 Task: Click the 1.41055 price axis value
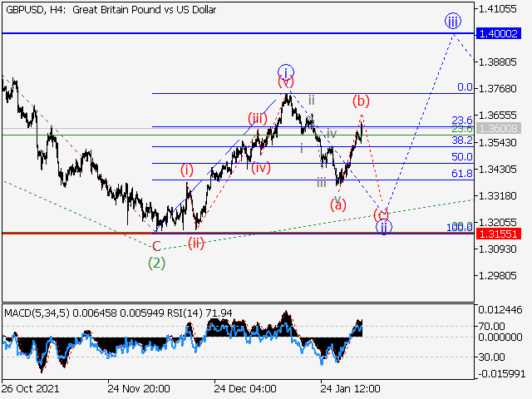497,9
